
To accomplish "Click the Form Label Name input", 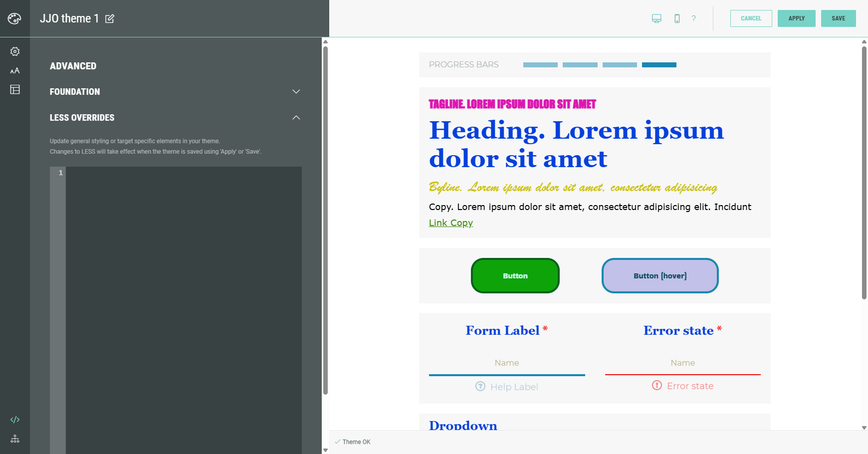I will tap(507, 363).
